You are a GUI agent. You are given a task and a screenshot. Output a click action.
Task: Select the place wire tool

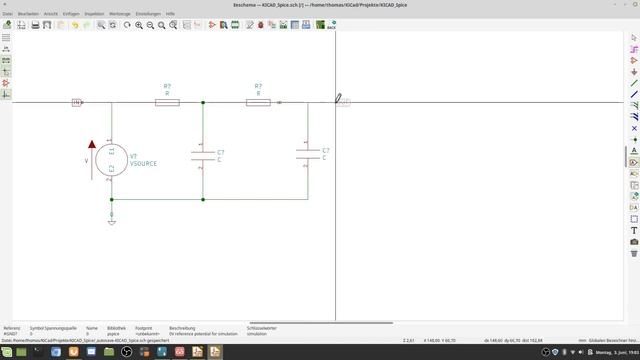tap(634, 83)
